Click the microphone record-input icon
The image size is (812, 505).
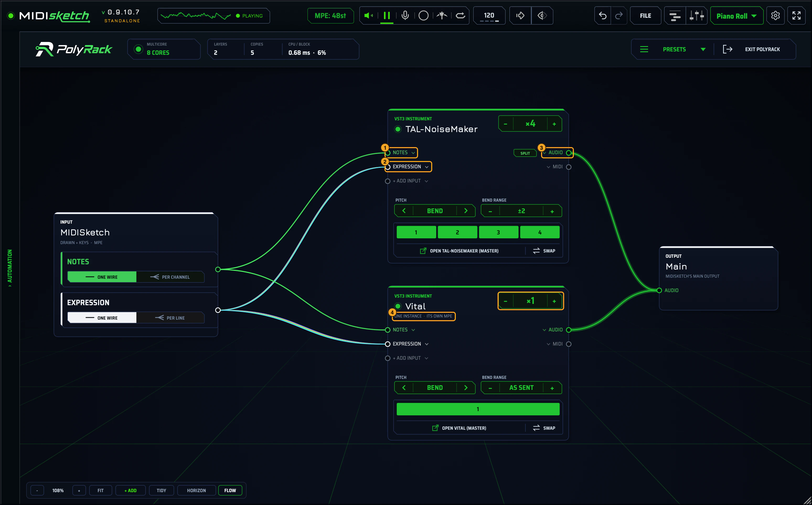(405, 16)
